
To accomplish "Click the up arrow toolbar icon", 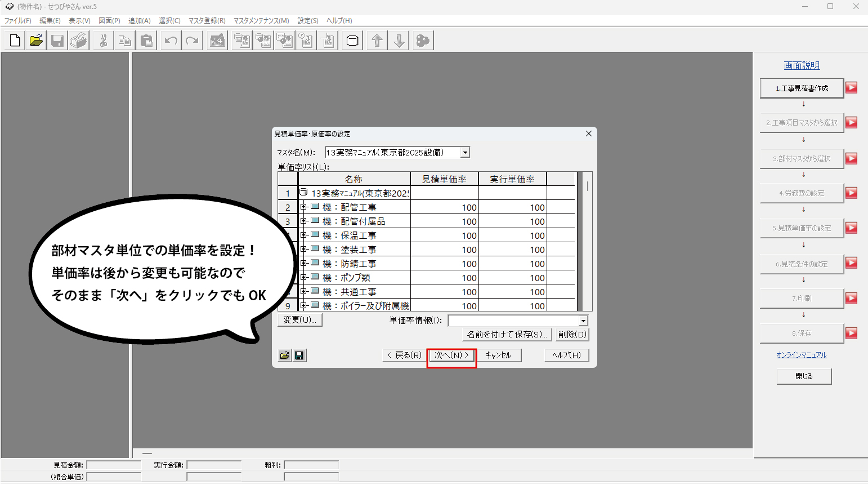I will click(x=377, y=41).
